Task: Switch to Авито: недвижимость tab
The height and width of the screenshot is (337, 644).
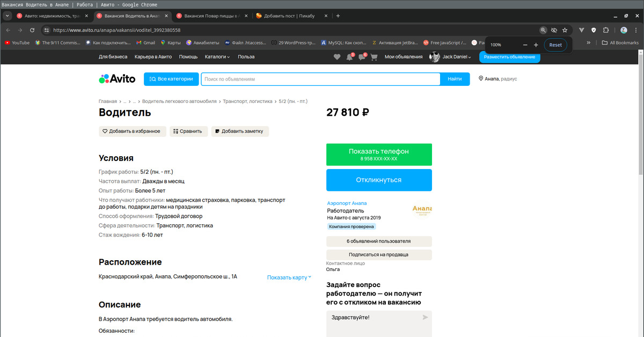Action: (x=52, y=16)
